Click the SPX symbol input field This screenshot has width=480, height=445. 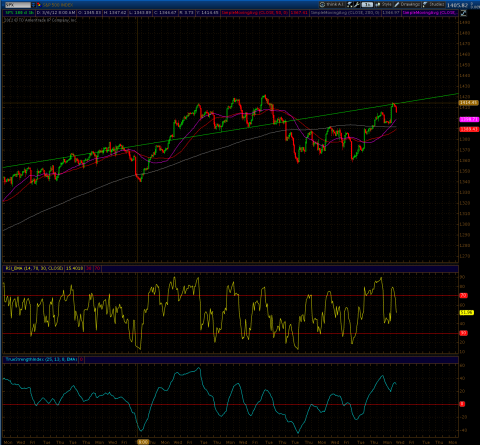(17, 5)
